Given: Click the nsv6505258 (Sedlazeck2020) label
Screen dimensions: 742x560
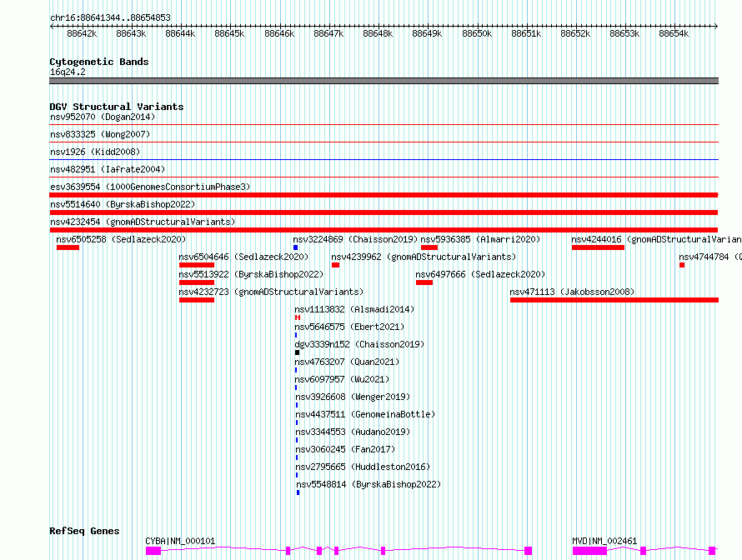Looking at the screenshot, I should (121, 239).
